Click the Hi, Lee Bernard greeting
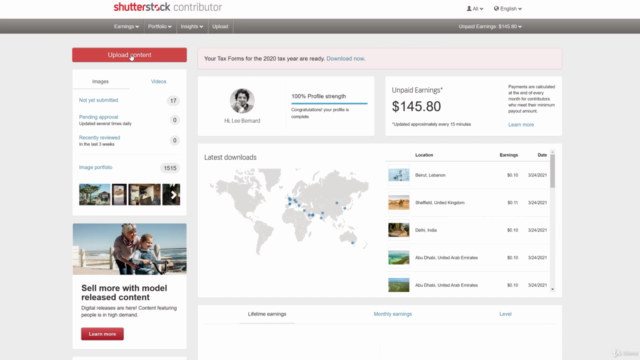 coord(242,121)
